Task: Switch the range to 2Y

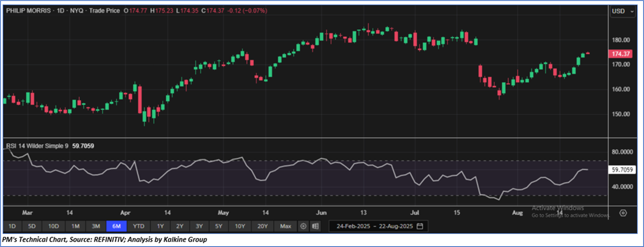Action: tap(180, 226)
